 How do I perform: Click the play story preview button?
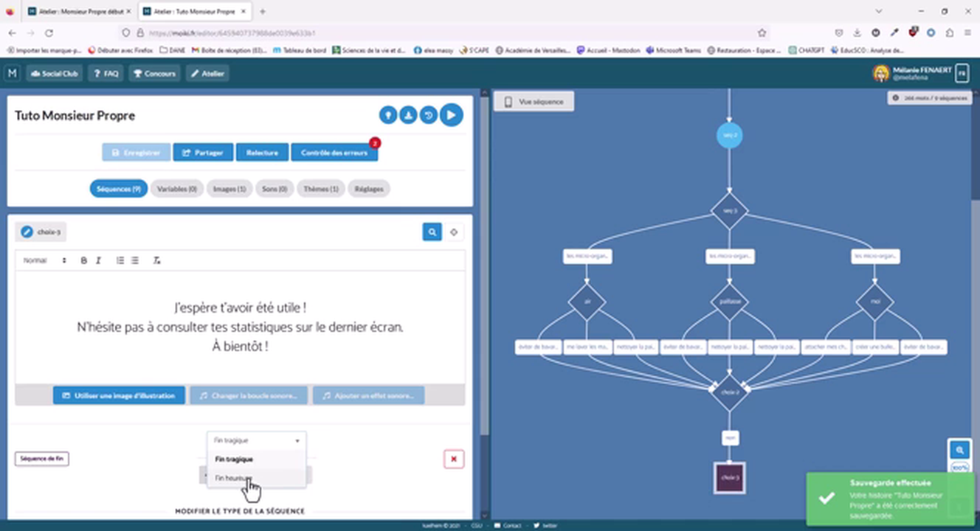tap(452, 115)
